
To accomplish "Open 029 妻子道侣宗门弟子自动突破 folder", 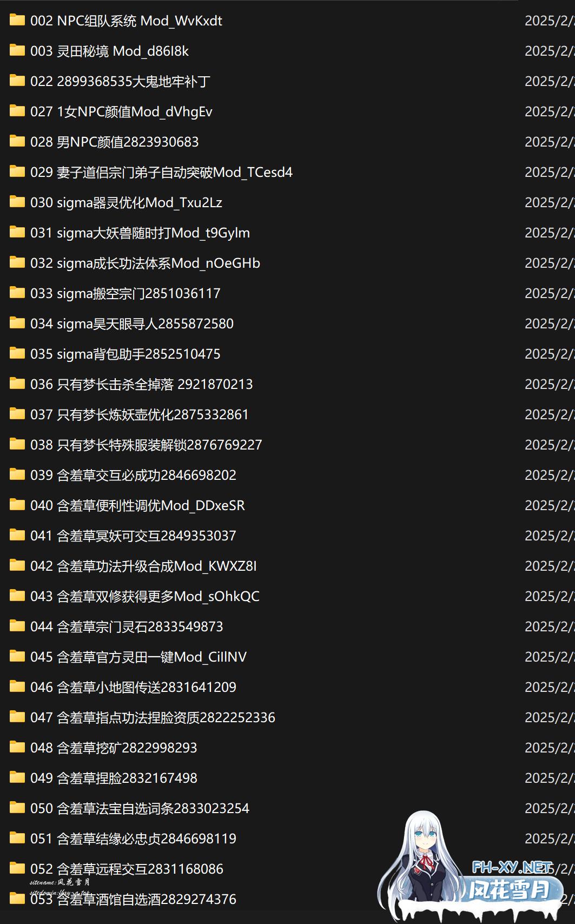I will coord(161,172).
